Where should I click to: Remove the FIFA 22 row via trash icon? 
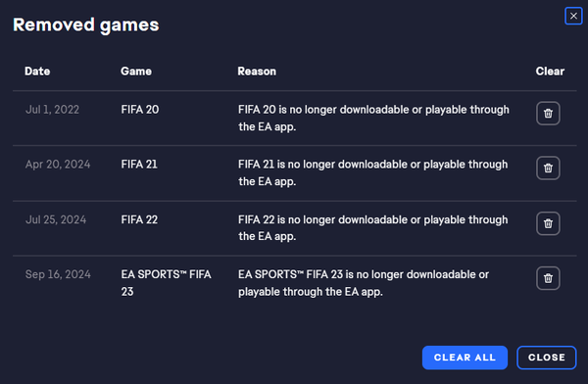[x=548, y=223]
